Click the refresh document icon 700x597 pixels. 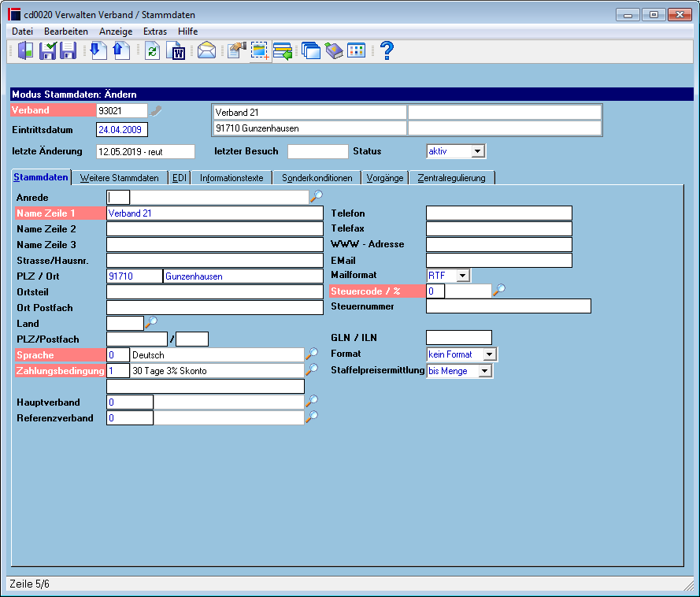pos(152,50)
